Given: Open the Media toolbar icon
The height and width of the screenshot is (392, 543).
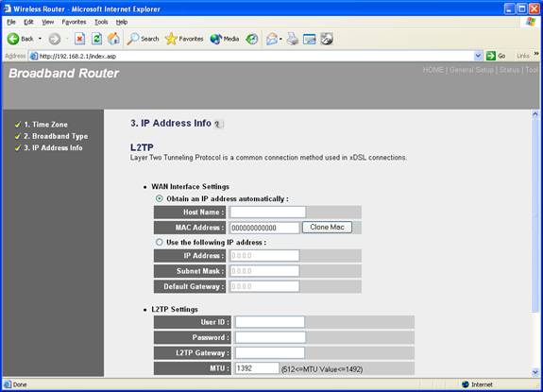Looking at the screenshot, I should tap(215, 39).
